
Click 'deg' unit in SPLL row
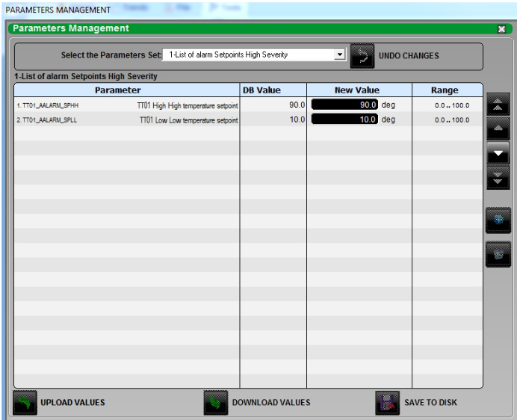(x=388, y=120)
